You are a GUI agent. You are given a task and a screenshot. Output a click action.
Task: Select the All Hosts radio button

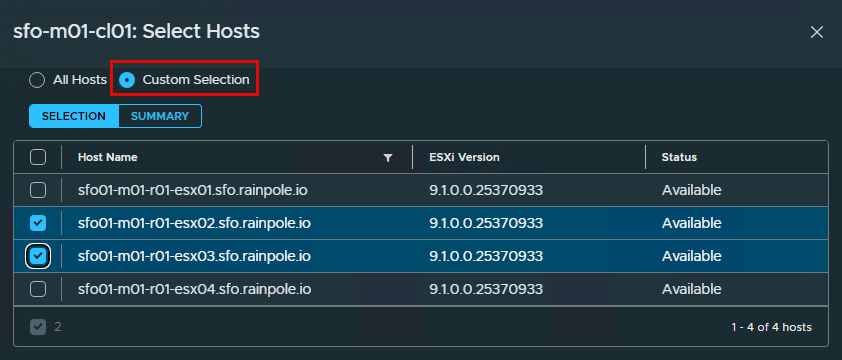point(37,81)
